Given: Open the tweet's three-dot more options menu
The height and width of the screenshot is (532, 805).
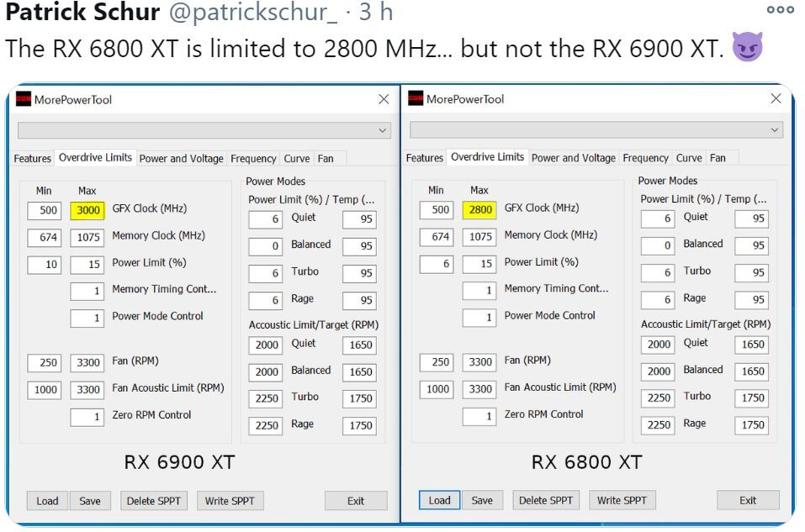Looking at the screenshot, I should click(781, 10).
